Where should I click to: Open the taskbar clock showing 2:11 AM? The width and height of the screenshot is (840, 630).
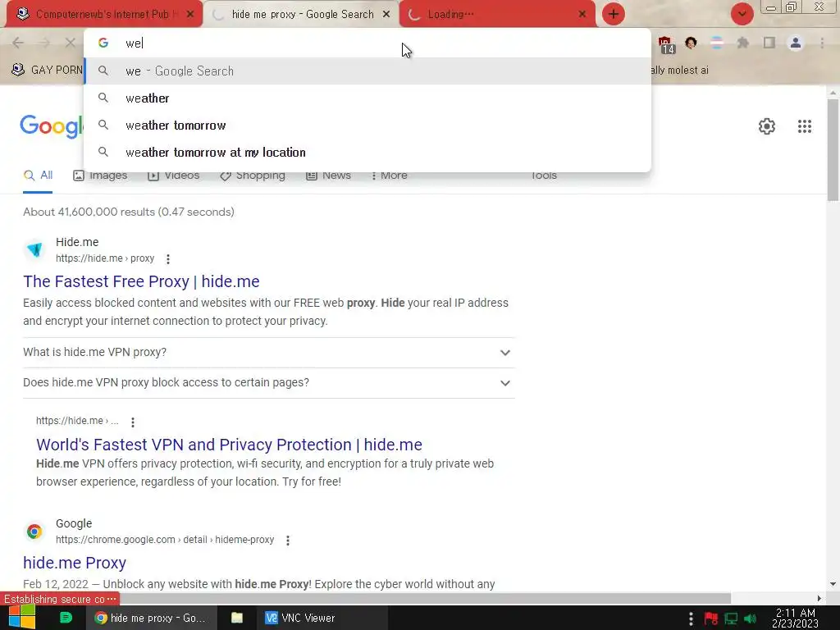[x=795, y=618]
